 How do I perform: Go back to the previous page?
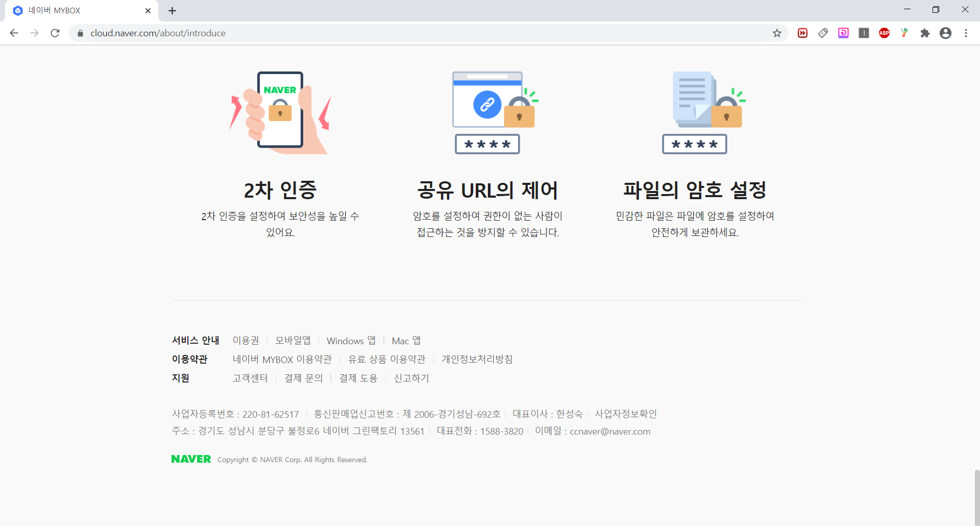pyautogui.click(x=14, y=33)
